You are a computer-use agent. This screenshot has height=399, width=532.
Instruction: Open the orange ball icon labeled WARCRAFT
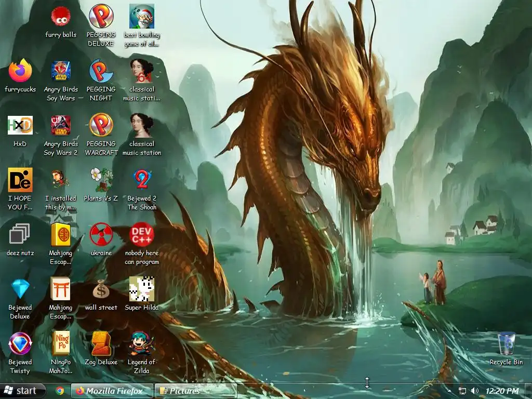pyautogui.click(x=101, y=125)
